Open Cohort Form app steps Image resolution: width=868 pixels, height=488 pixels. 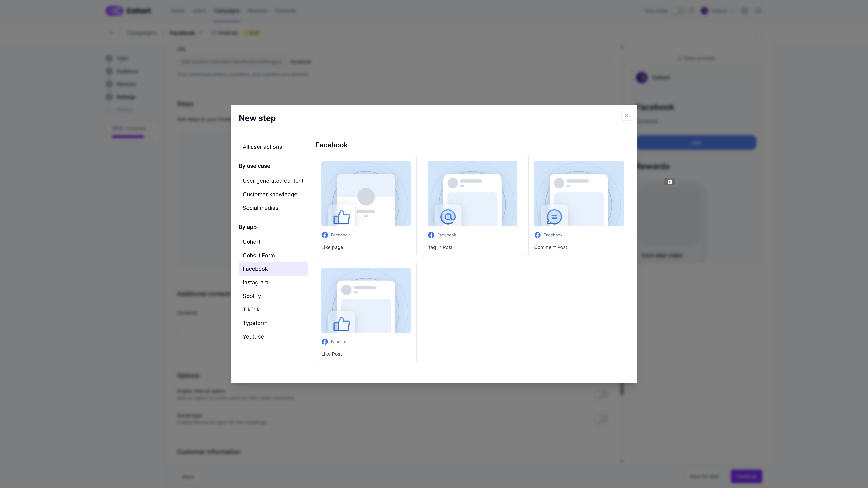[x=258, y=255]
